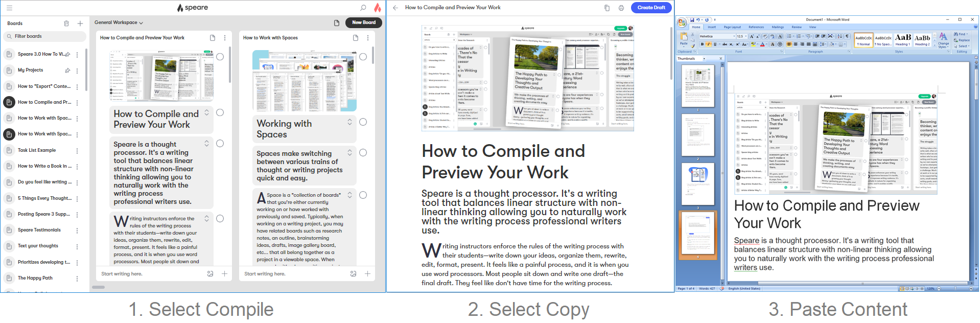Click the Create Draft button
The height and width of the screenshot is (323, 980).
pos(651,8)
